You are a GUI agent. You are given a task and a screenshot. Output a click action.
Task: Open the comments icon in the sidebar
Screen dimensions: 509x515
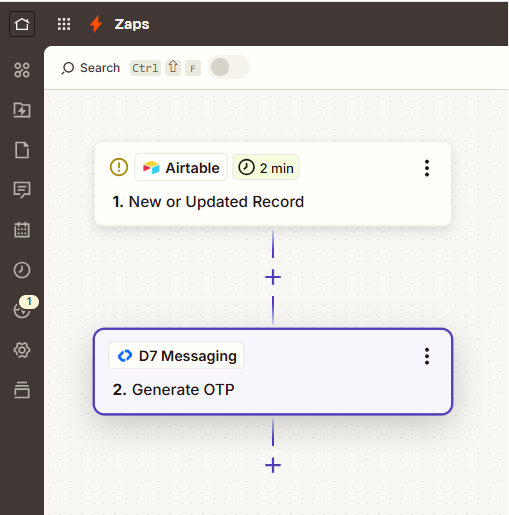coord(22,190)
